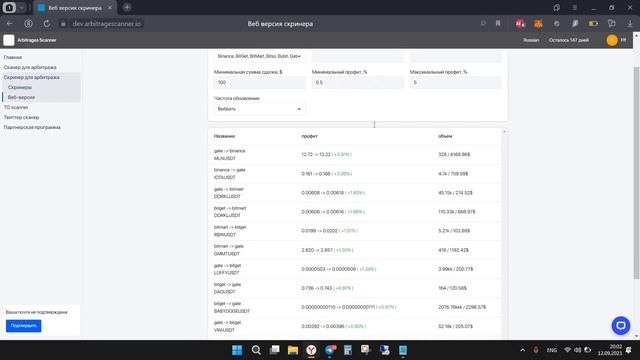The height and width of the screenshot is (360, 640).
Task: Open 'Сканер для арбитража' sidebar item
Action: (x=30, y=67)
